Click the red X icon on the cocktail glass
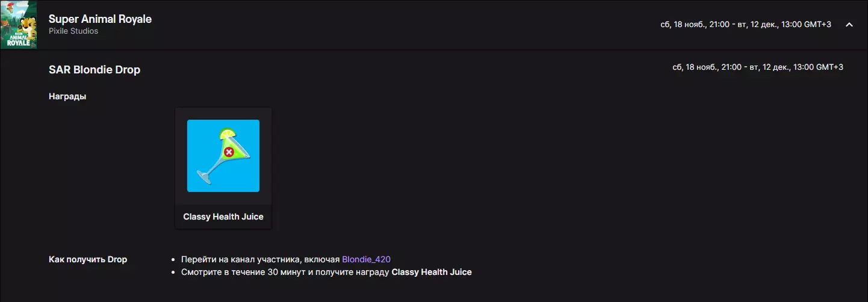 coord(229,152)
